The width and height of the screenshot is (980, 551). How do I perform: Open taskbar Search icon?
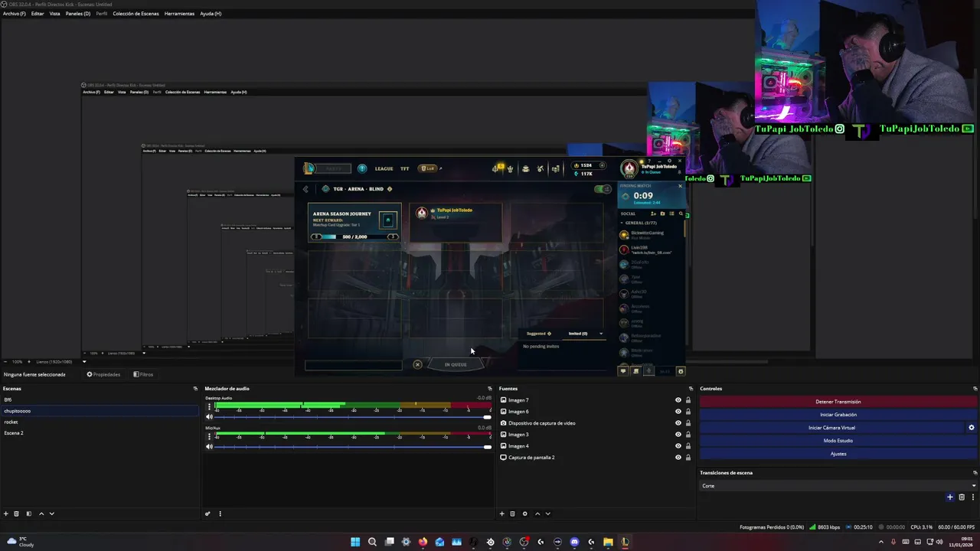pyautogui.click(x=372, y=542)
